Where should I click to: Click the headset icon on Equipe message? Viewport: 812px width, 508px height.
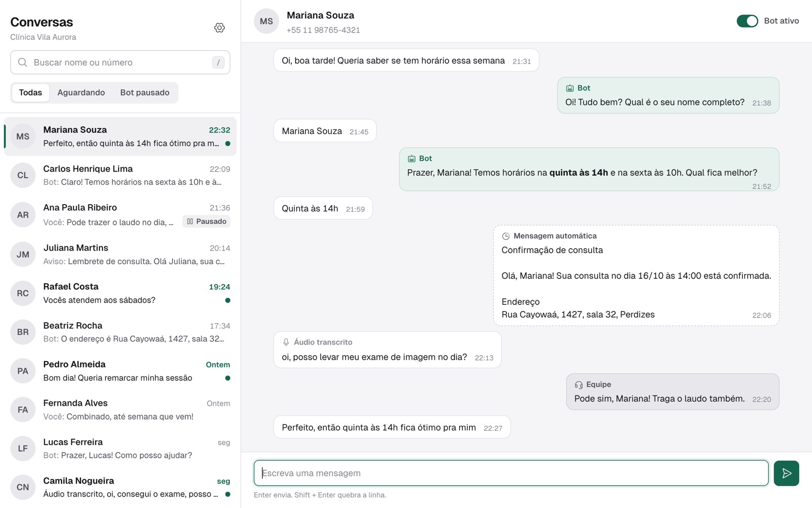(x=579, y=385)
